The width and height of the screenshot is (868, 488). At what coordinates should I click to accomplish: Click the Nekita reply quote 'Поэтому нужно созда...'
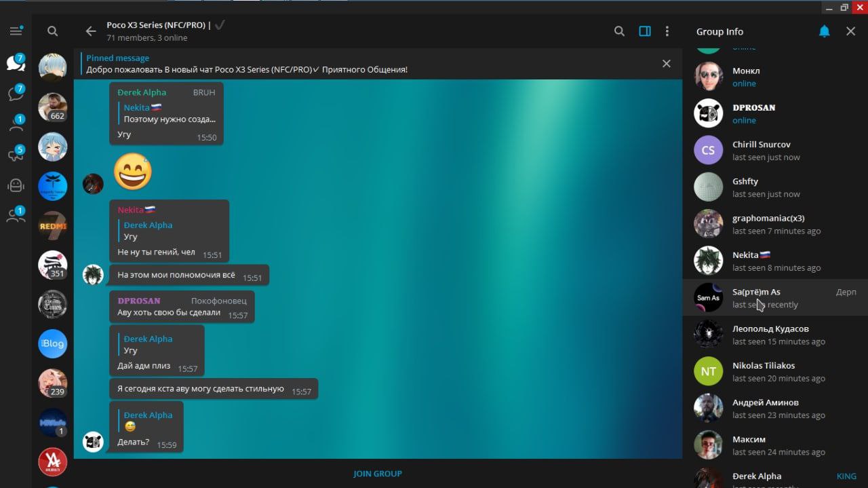point(167,113)
